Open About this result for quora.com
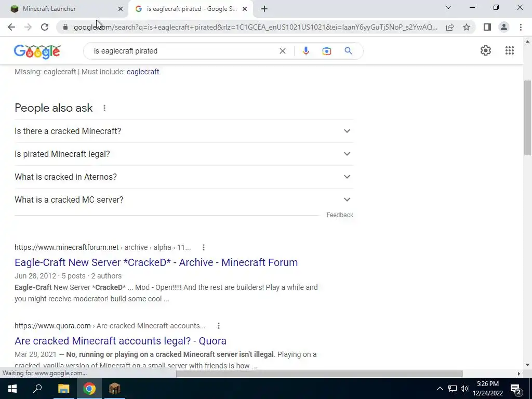Viewport: 532px width, 399px height. pyautogui.click(x=219, y=326)
